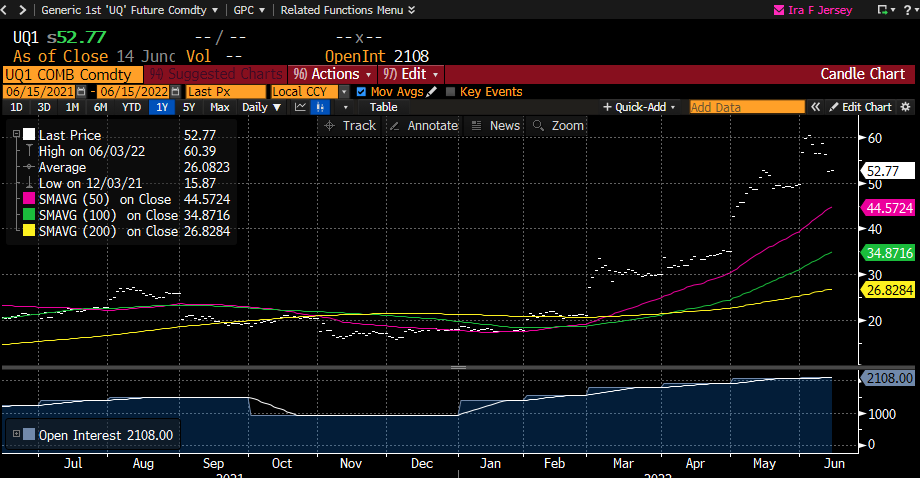This screenshot has width=920, height=478.
Task: Open Quick-Add dropdown
Action: (x=639, y=107)
